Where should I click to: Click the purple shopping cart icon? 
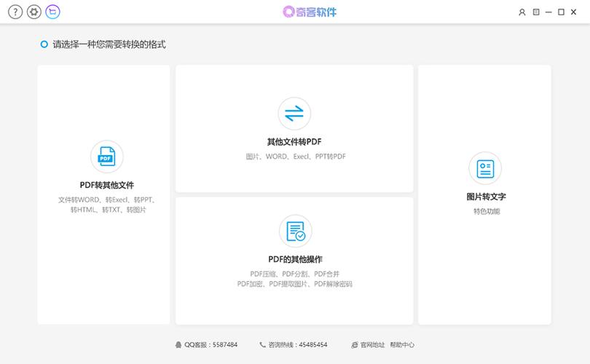[x=52, y=12]
